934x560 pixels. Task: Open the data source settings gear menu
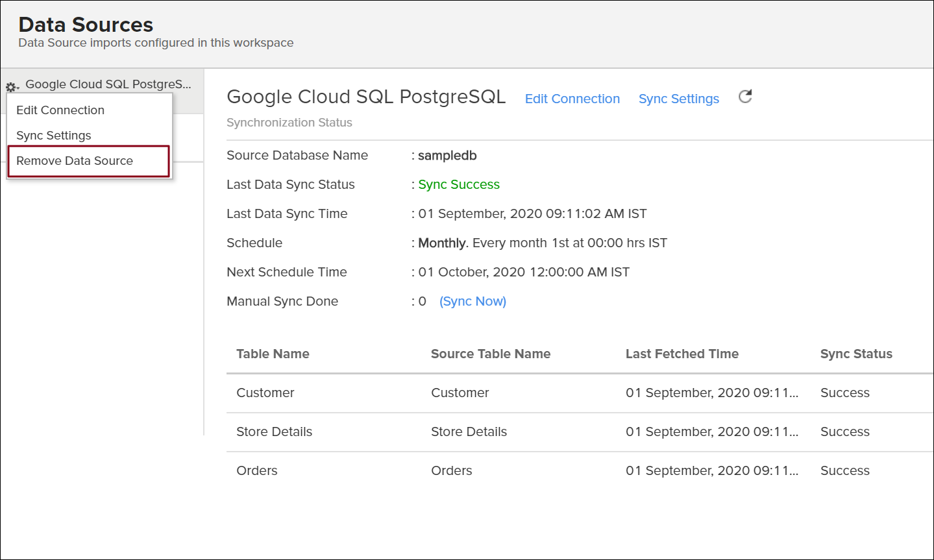click(11, 84)
